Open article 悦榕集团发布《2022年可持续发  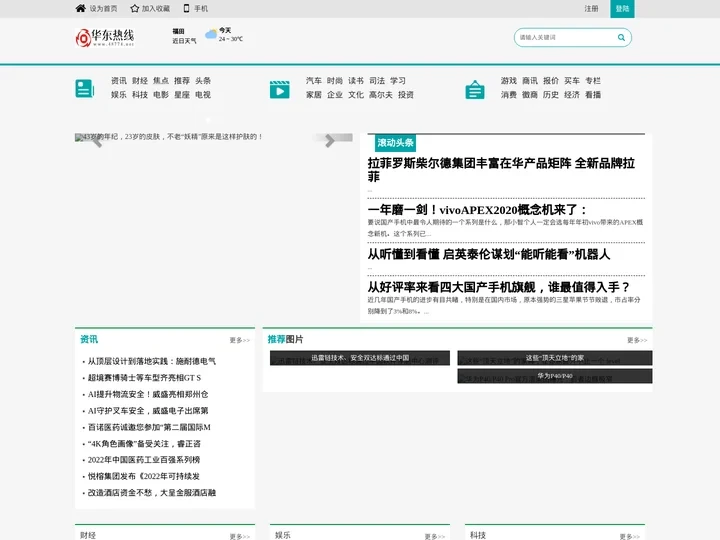(144, 476)
